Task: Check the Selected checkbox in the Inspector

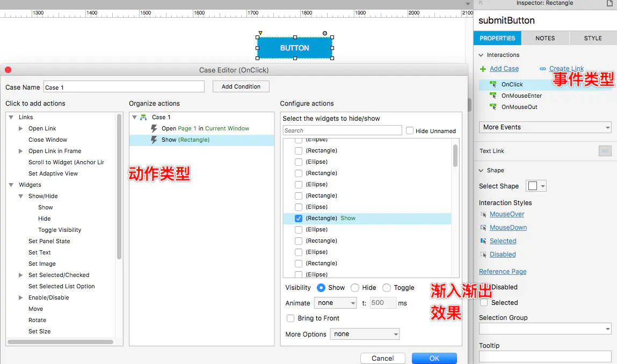Action: [484, 303]
